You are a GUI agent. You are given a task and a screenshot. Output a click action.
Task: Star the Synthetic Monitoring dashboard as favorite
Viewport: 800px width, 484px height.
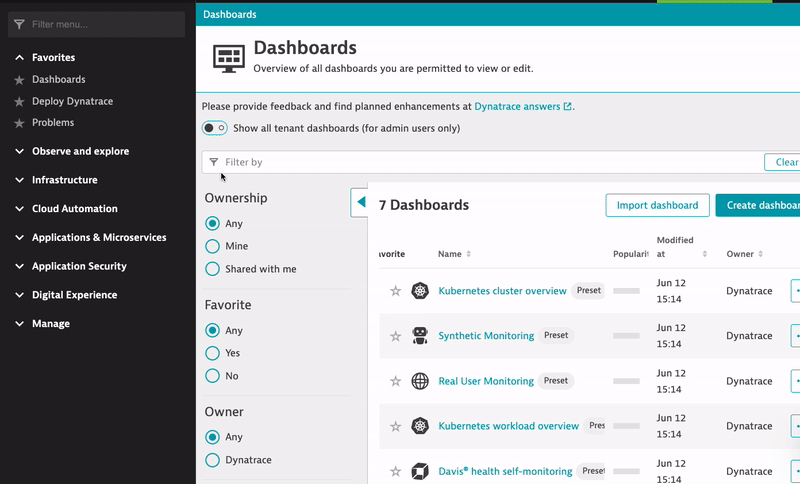[395, 336]
